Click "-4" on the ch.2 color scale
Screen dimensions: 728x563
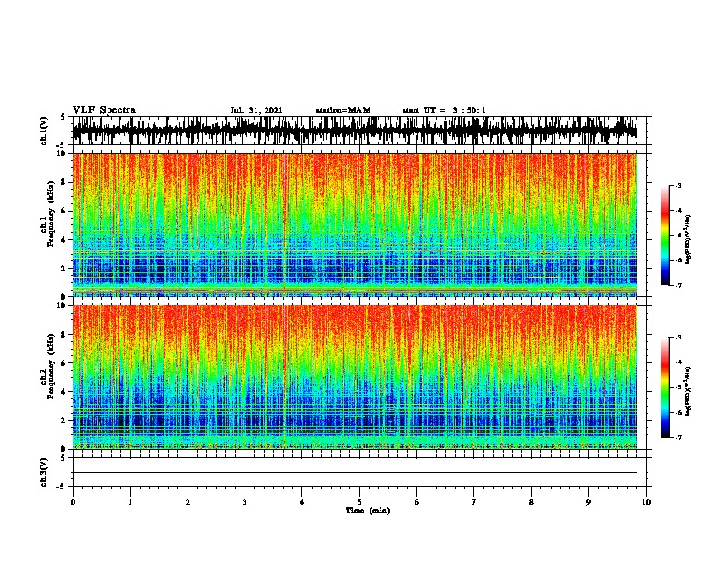tap(677, 362)
